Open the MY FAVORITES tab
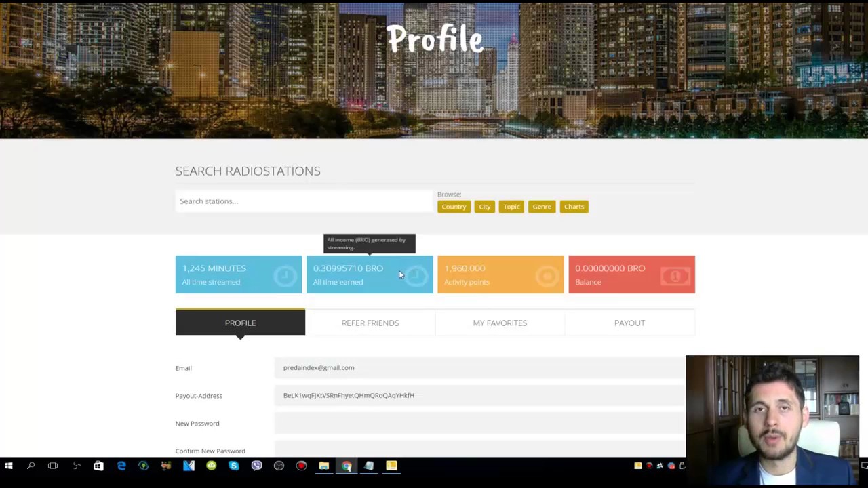 pos(500,323)
